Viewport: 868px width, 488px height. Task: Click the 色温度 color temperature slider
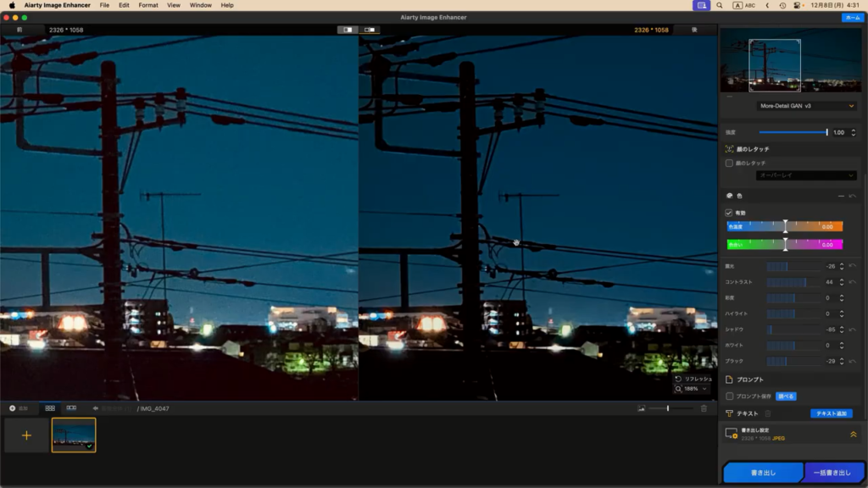pos(785,226)
